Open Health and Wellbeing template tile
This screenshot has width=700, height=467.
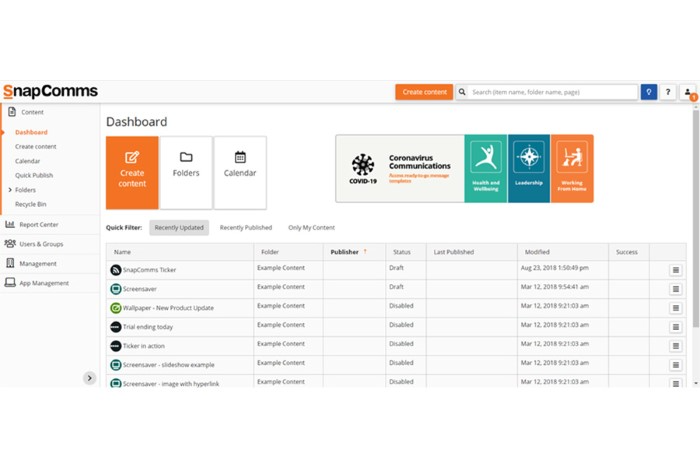tap(485, 169)
